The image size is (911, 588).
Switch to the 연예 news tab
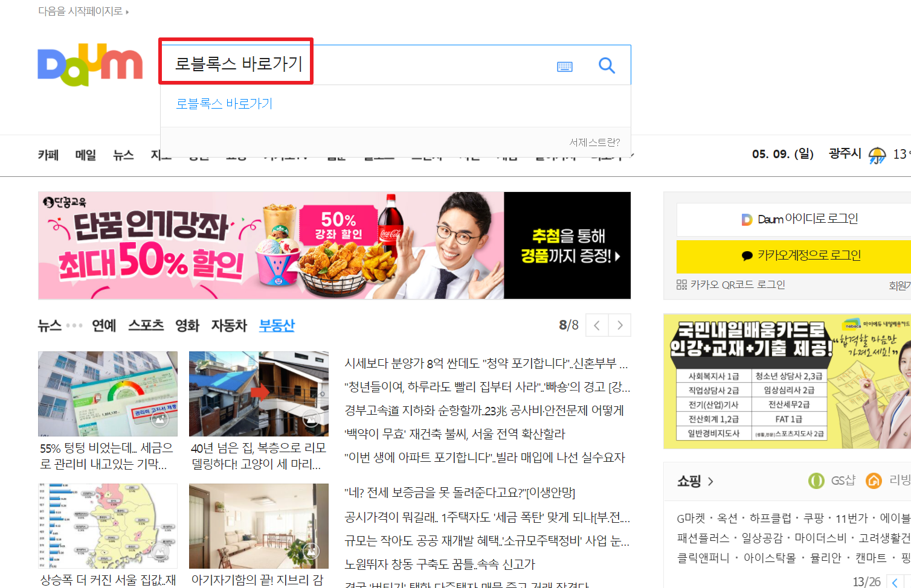pos(104,325)
